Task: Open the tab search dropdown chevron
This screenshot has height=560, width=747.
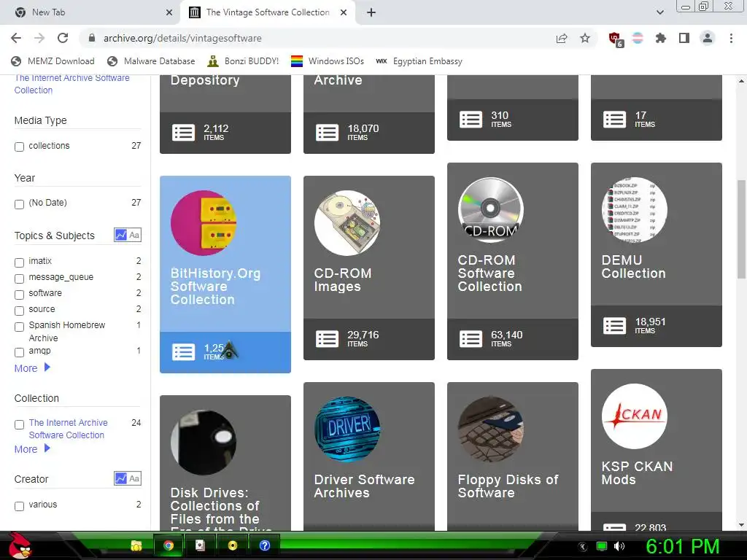Action: pos(659,12)
